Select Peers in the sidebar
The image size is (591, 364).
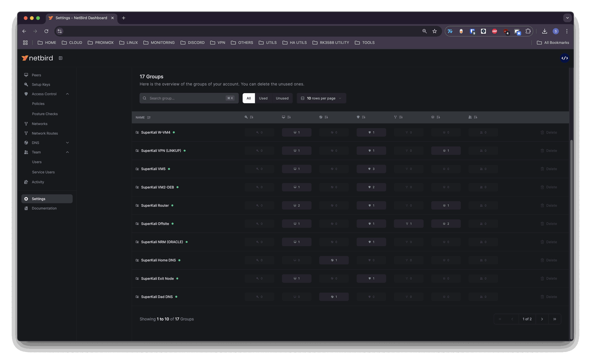pyautogui.click(x=36, y=75)
